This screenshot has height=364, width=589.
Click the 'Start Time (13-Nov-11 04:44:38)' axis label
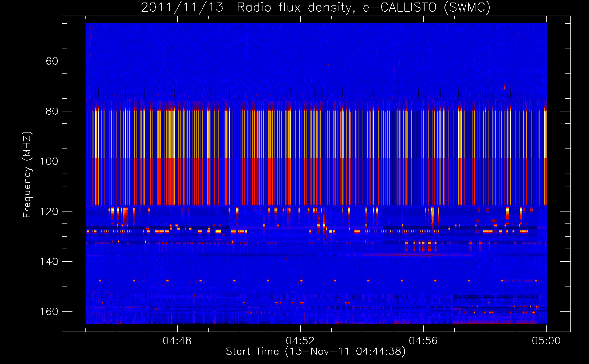coord(316,352)
